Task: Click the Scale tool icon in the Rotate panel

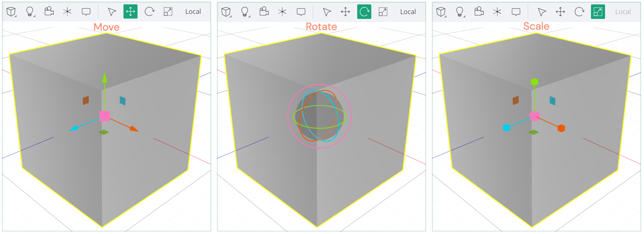Action: tap(383, 12)
